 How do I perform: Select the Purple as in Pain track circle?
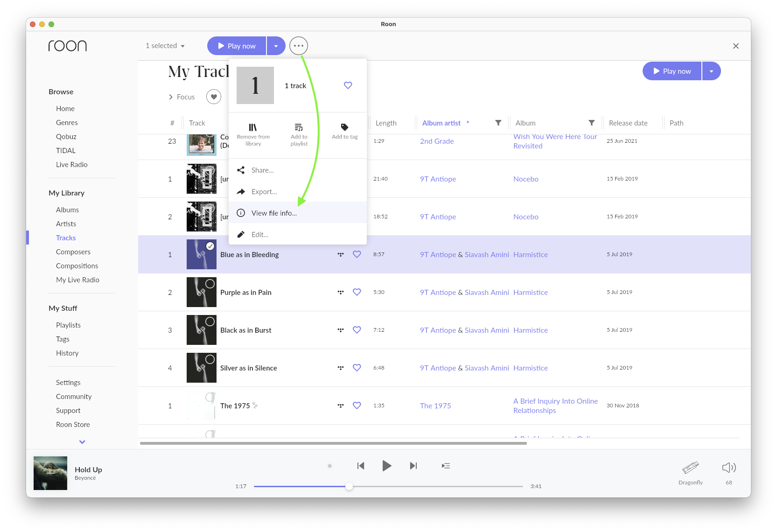tap(210, 284)
